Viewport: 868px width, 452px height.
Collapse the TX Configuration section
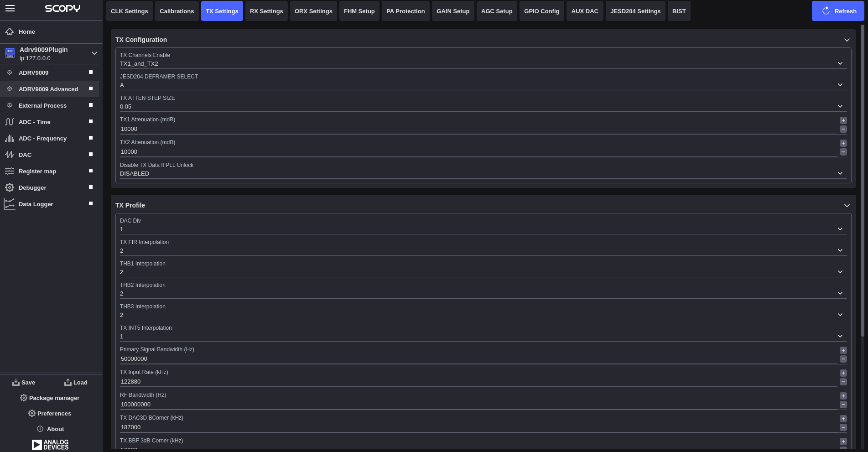point(847,40)
